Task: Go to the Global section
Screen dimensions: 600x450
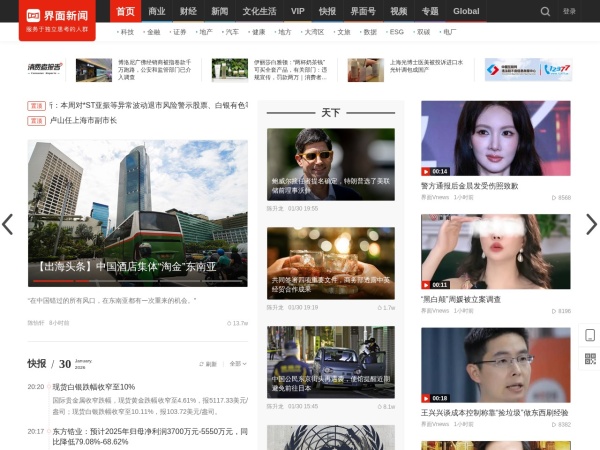Action: click(x=466, y=11)
